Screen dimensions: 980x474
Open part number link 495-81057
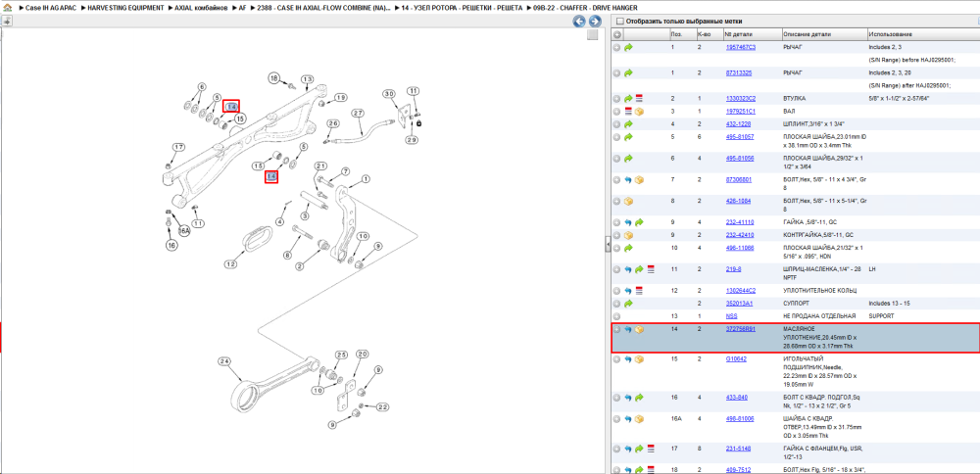click(739, 136)
